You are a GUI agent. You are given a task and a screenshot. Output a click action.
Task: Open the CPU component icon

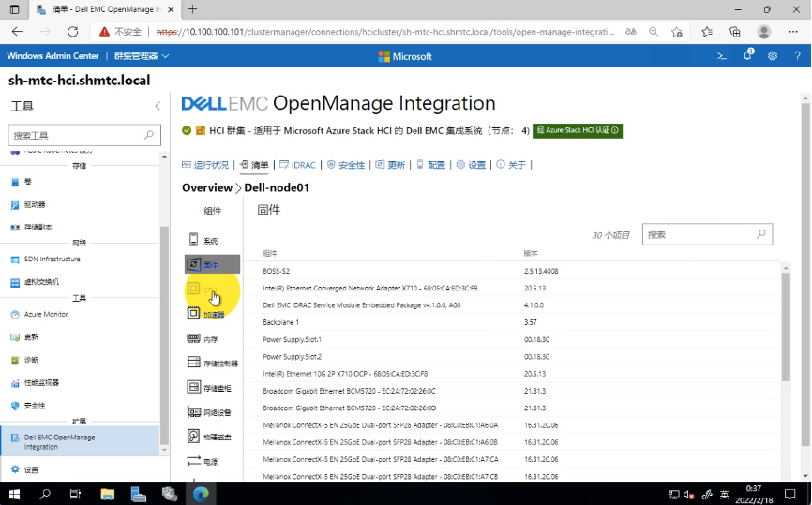[x=193, y=289]
